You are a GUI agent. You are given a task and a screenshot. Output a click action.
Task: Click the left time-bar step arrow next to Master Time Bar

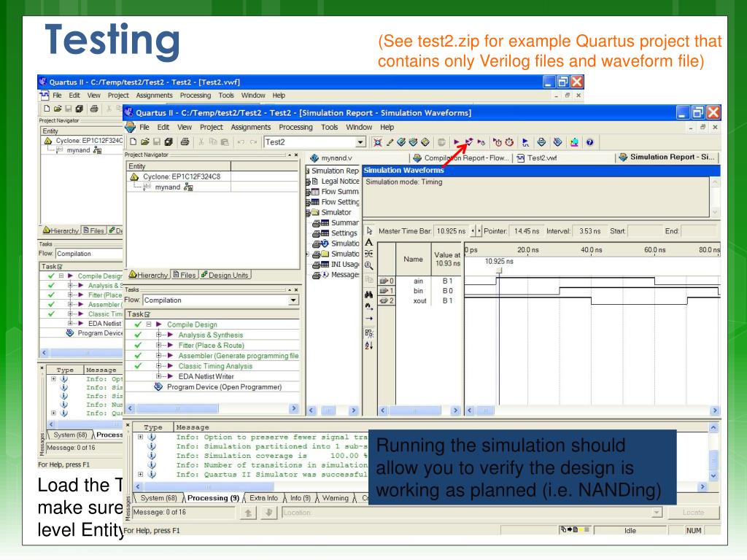[473, 231]
